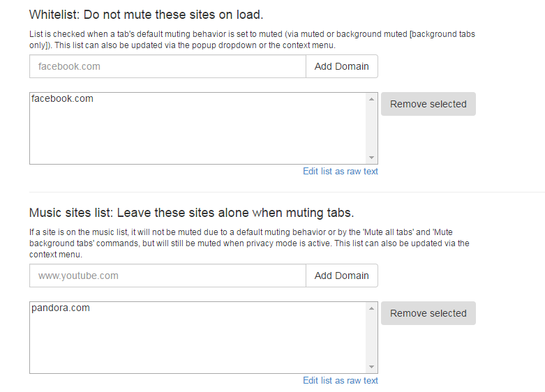This screenshot has width=545, height=392.
Task: Click the whitelist domain input field
Action: (x=167, y=66)
